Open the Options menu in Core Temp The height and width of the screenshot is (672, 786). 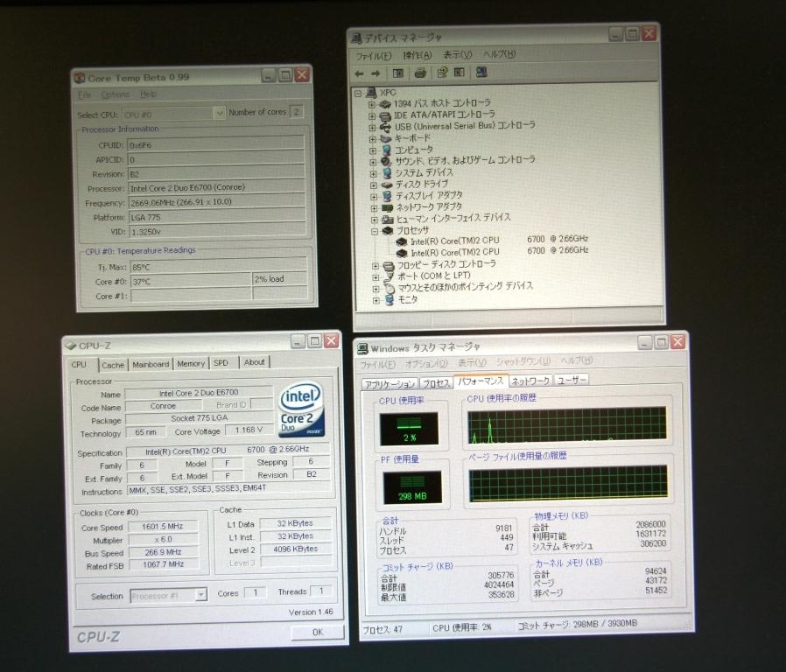point(116,94)
